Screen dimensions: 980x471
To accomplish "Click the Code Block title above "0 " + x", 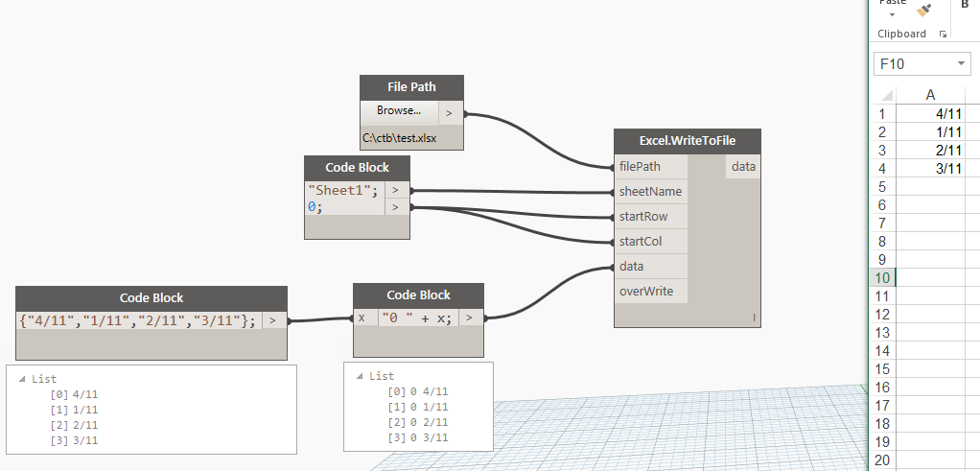I will pyautogui.click(x=418, y=295).
